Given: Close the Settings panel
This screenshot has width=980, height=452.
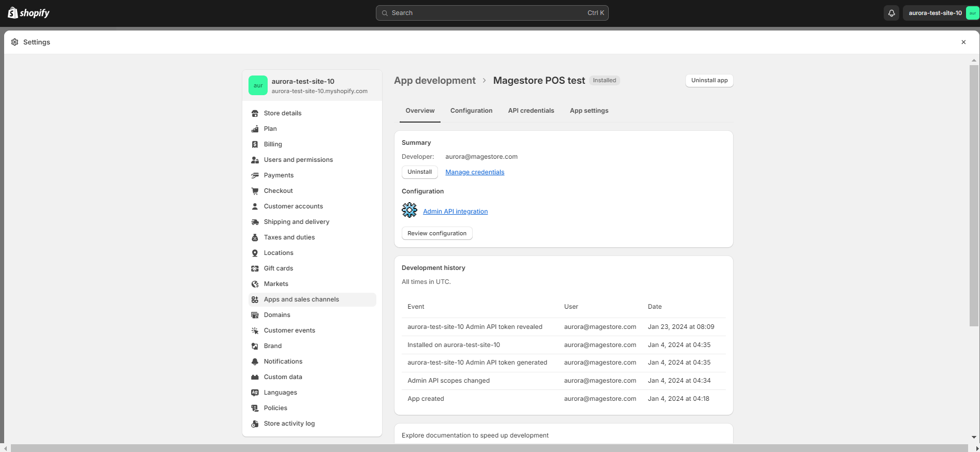Looking at the screenshot, I should click(x=963, y=42).
